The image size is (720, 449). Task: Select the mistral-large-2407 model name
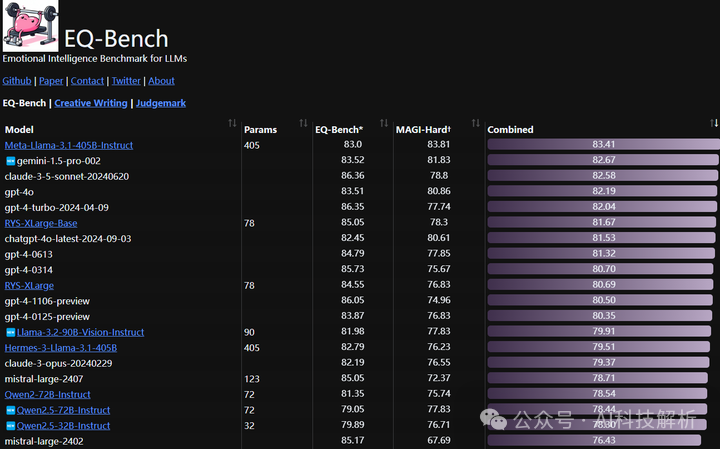click(44, 379)
